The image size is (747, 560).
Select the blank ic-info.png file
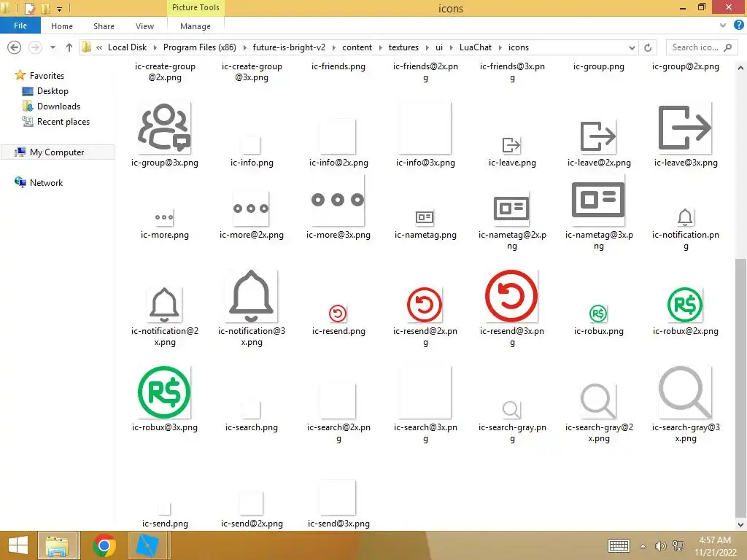click(x=251, y=145)
